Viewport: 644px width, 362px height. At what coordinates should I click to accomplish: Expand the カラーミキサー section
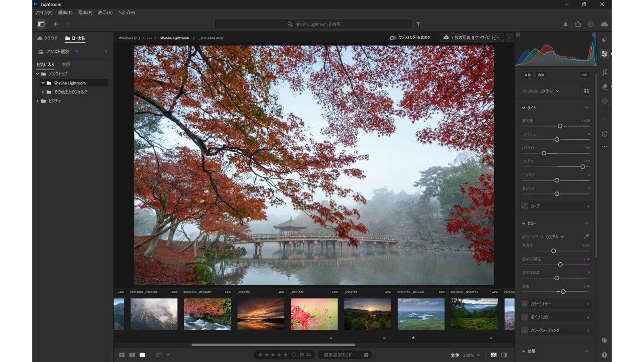(556, 304)
